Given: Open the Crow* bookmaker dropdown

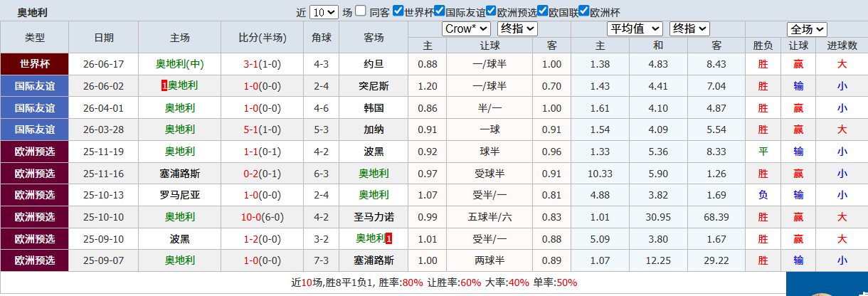Looking at the screenshot, I should pyautogui.click(x=466, y=28).
